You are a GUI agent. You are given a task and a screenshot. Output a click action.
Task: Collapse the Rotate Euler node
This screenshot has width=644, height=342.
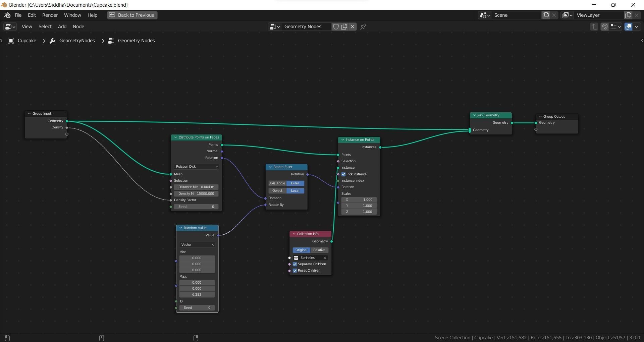click(x=270, y=167)
